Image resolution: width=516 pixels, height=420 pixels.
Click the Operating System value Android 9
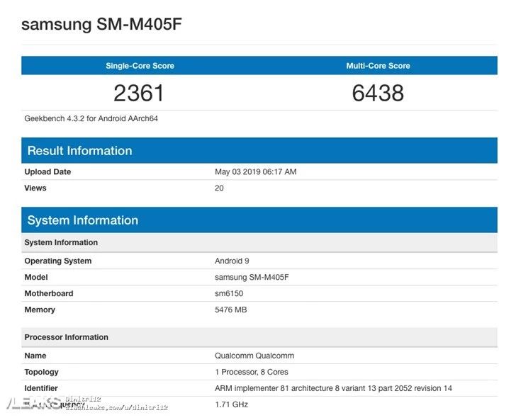click(232, 261)
